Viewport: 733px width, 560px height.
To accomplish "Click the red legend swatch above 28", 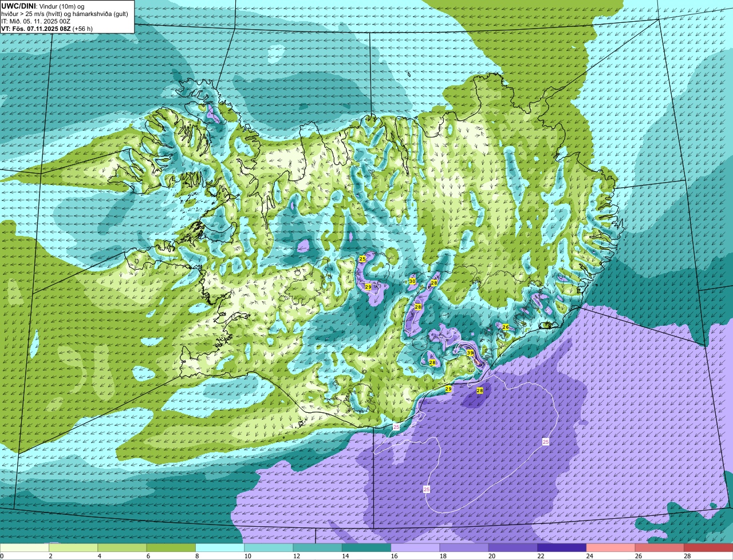I will tap(708, 547).
